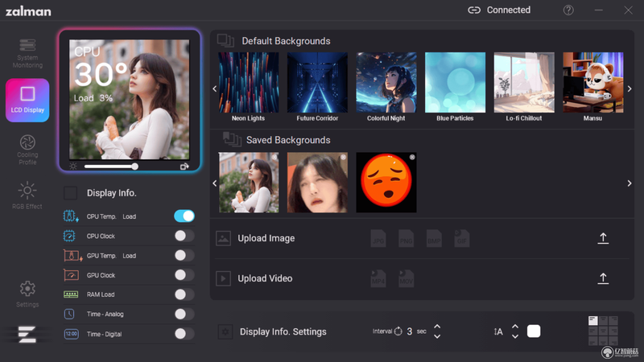The height and width of the screenshot is (362, 644).
Task: Click the rotate display icon under preview
Action: pos(184,167)
